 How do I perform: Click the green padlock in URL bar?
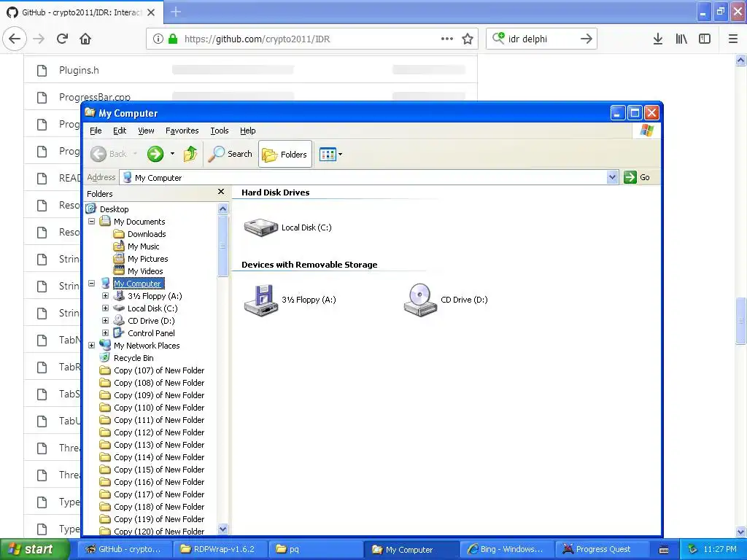pyautogui.click(x=173, y=39)
